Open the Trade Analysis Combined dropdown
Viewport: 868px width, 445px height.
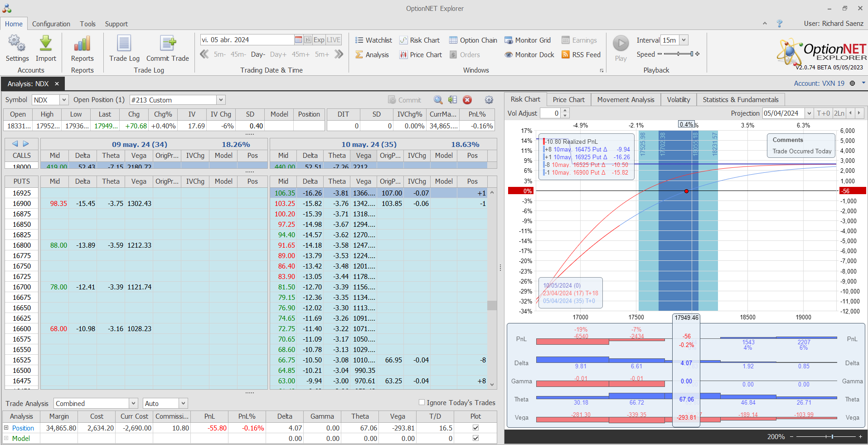pyautogui.click(x=133, y=403)
